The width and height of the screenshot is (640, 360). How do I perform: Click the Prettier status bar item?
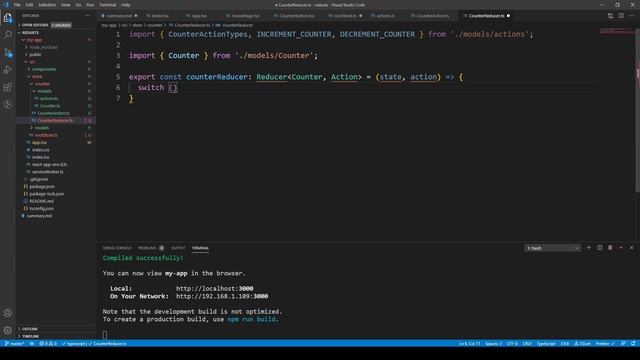click(605, 344)
